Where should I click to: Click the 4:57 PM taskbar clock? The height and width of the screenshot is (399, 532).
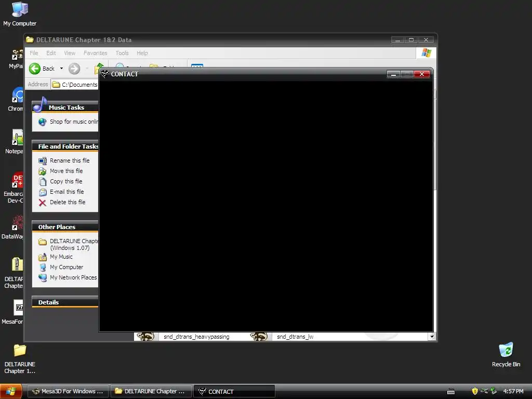(x=513, y=391)
